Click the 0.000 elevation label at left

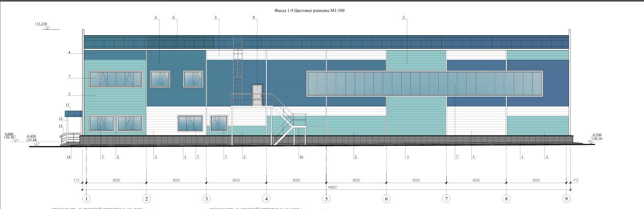[x=9, y=134]
